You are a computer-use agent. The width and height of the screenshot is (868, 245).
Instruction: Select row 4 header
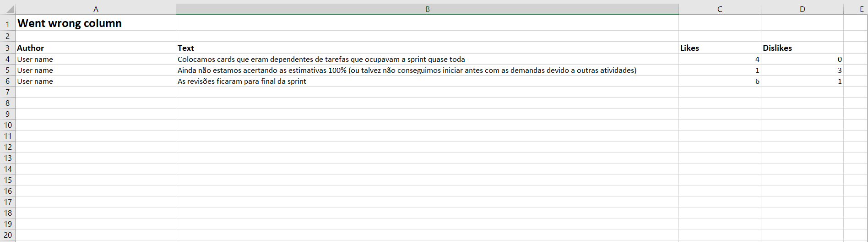[7, 60]
